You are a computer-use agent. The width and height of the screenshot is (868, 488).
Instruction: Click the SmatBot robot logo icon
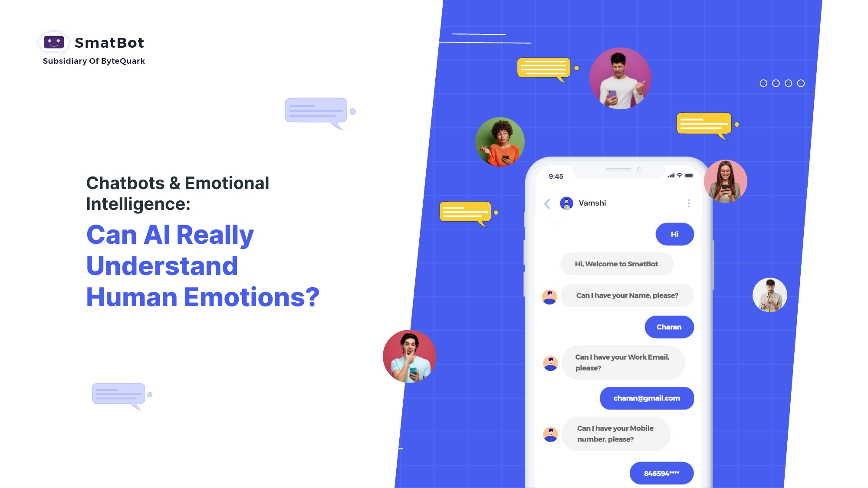pos(54,43)
